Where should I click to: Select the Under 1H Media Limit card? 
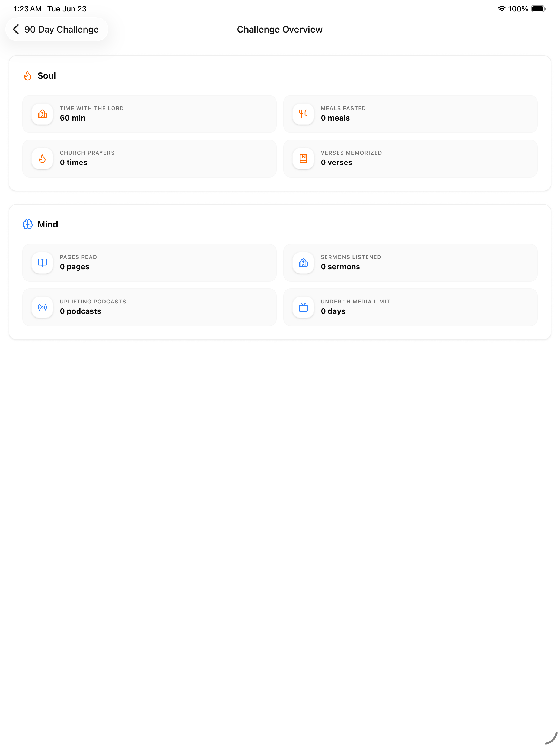[410, 307]
